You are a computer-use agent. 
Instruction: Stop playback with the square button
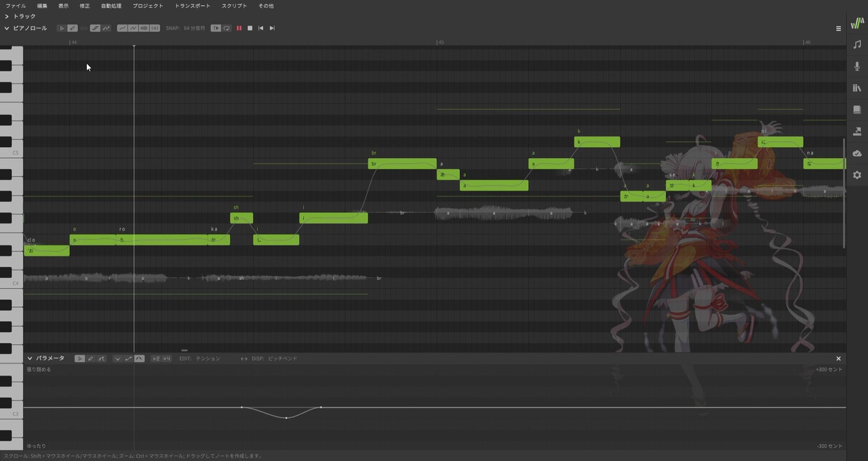(x=250, y=28)
